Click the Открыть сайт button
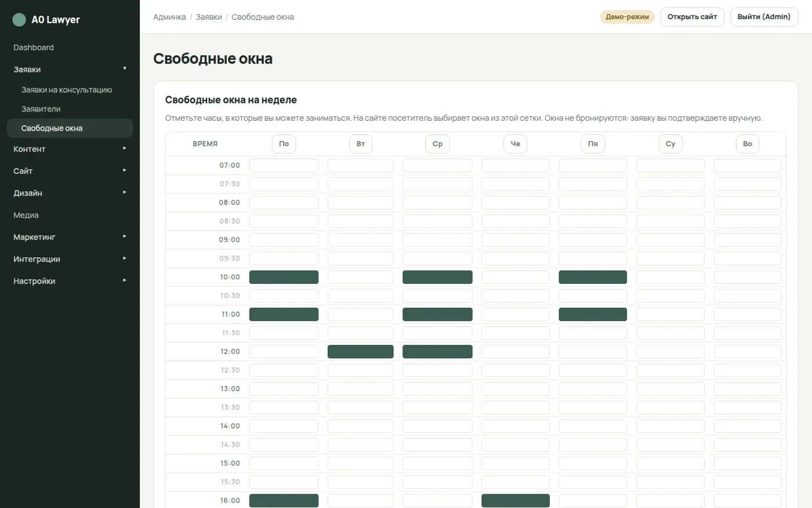 point(692,17)
